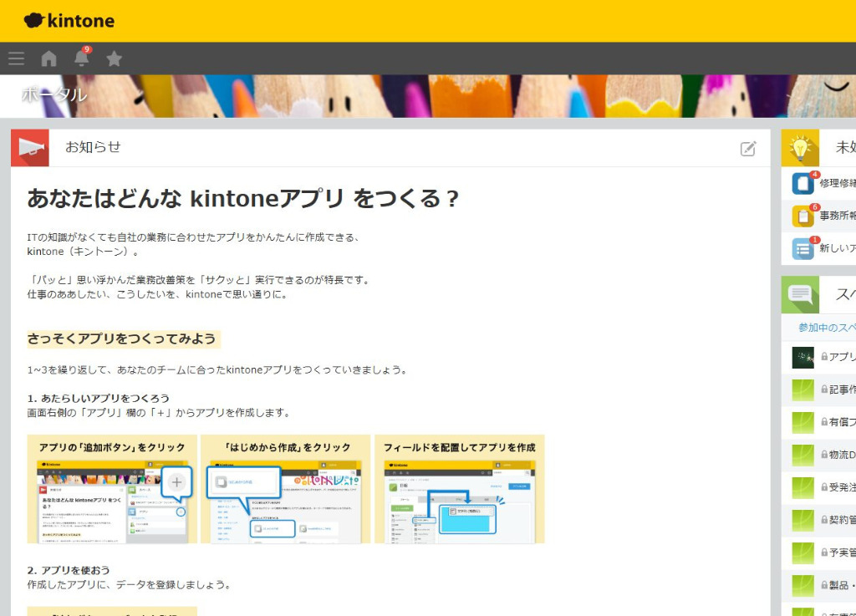
Task: Open the hamburger menu in the dark toolbar
Action: pos(17,59)
